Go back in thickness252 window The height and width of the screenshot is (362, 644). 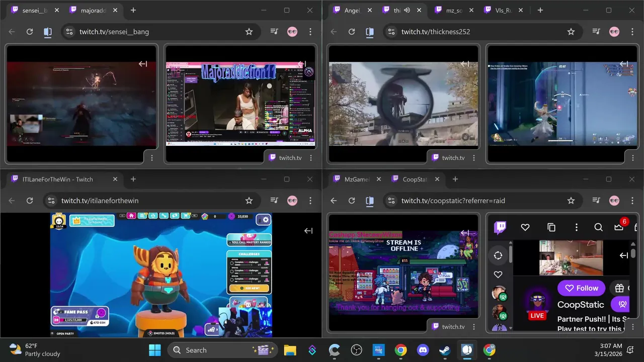tap(334, 32)
